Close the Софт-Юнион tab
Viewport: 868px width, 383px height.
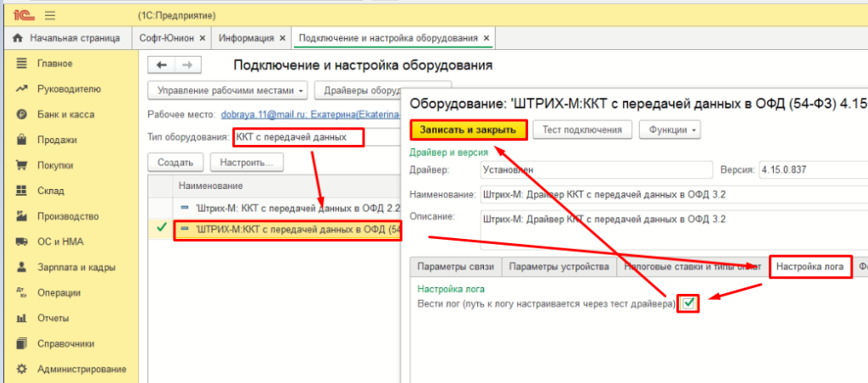[x=202, y=38]
